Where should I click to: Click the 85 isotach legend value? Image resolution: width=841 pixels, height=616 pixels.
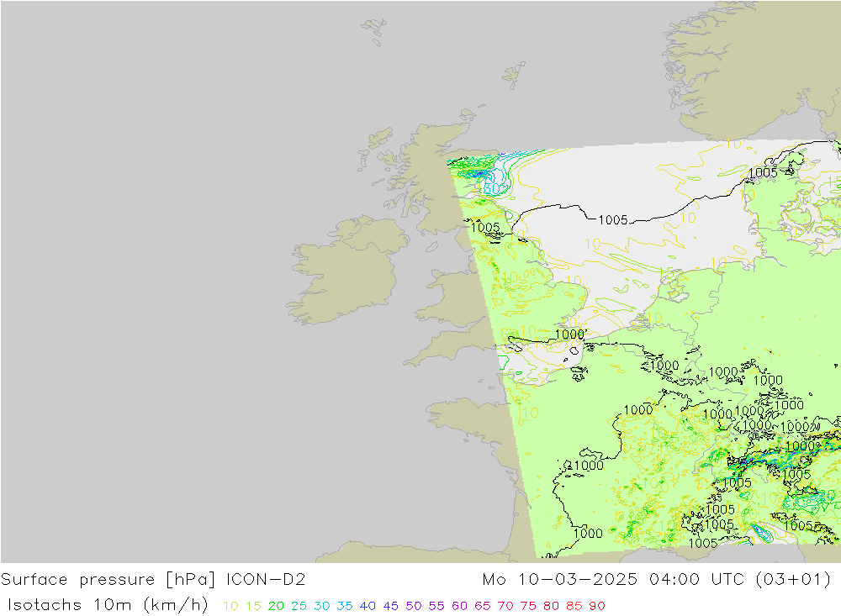pyautogui.click(x=574, y=606)
